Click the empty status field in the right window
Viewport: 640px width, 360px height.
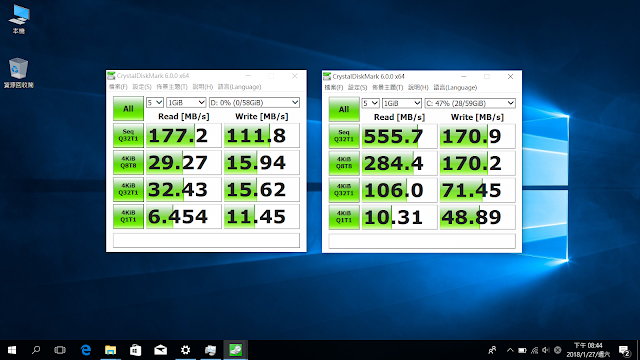422,241
